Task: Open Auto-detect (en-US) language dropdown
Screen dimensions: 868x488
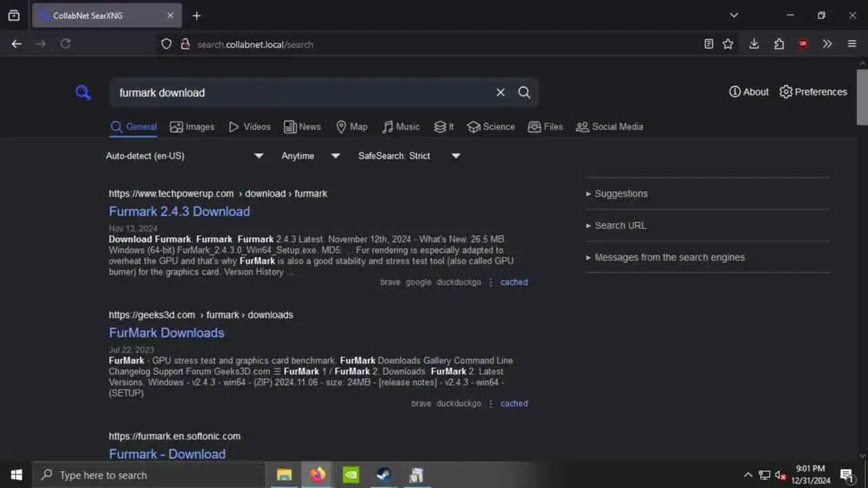Action: coord(184,156)
